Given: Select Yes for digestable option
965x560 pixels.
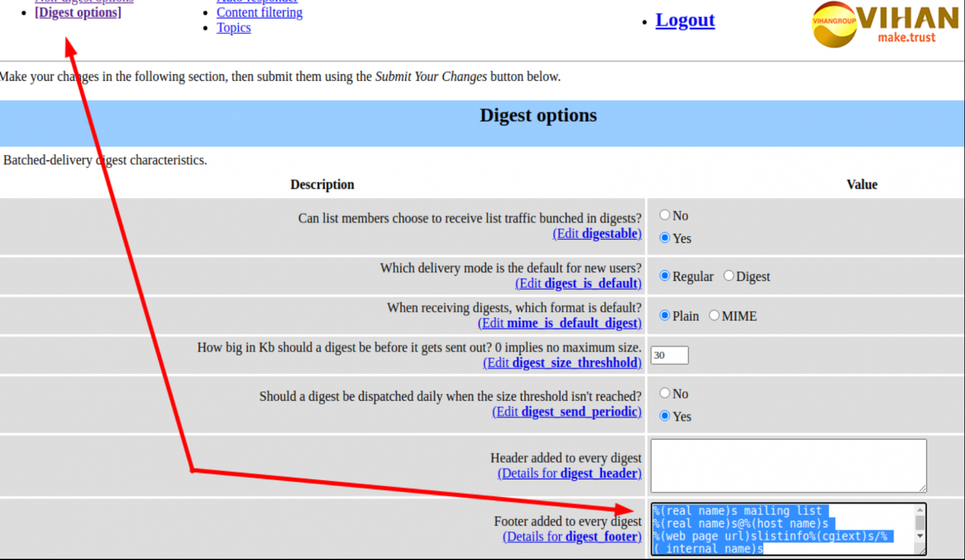Looking at the screenshot, I should [665, 238].
